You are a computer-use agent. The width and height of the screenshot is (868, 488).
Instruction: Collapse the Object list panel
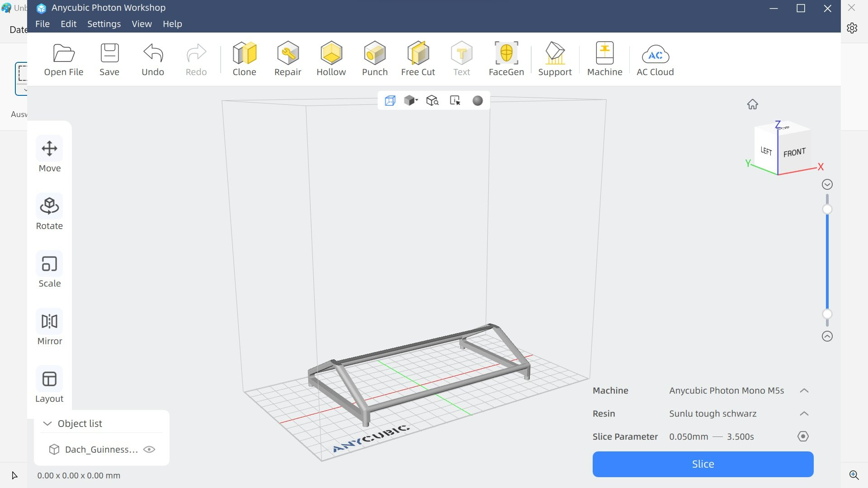point(47,423)
